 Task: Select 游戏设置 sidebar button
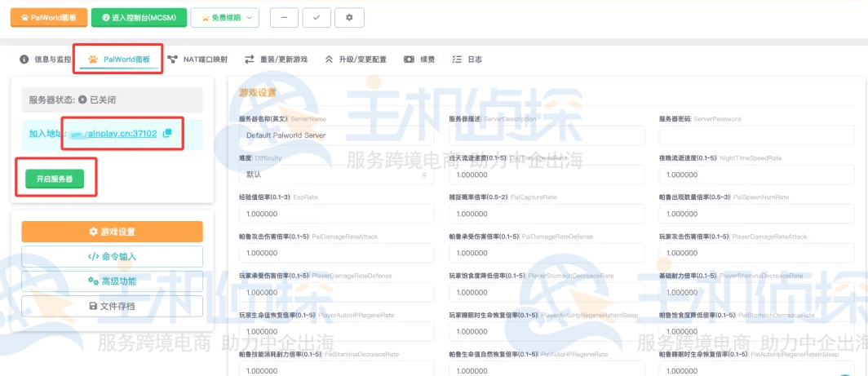coord(113,232)
